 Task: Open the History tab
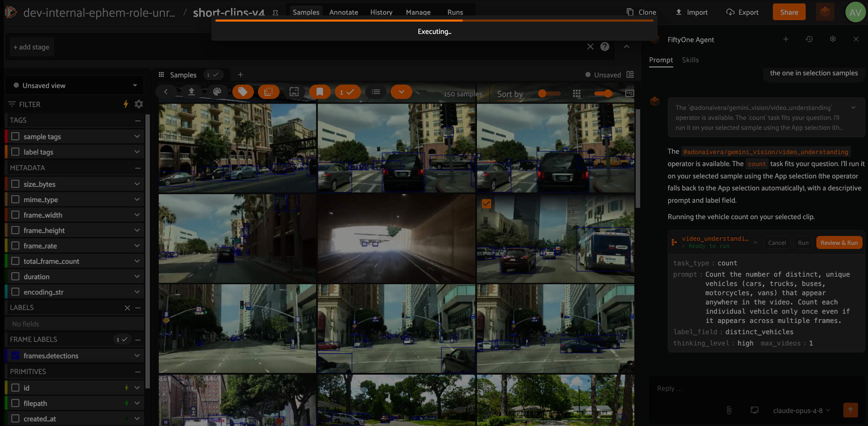(381, 12)
